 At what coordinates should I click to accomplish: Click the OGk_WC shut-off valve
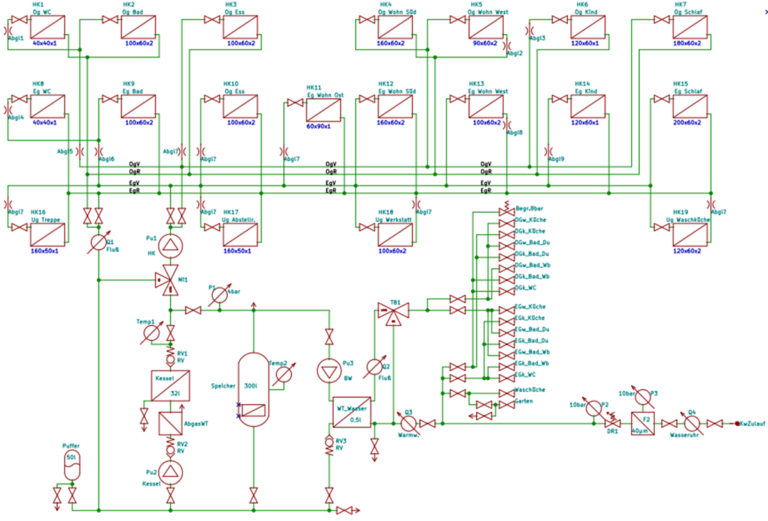point(506,291)
